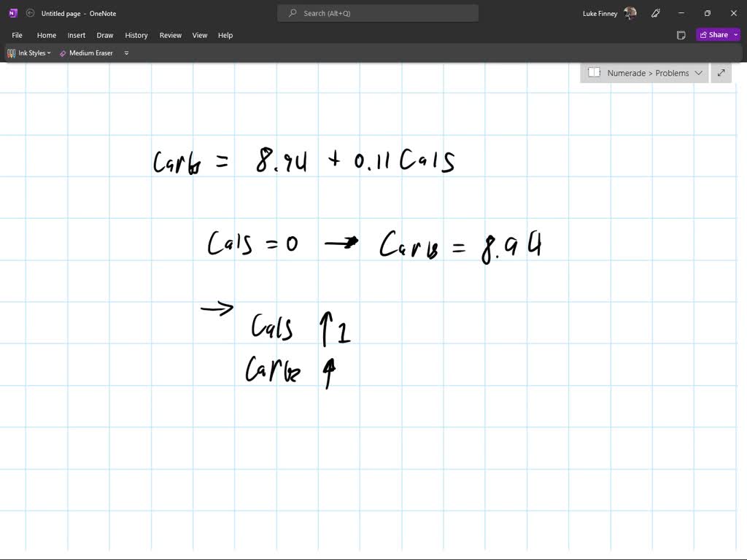Click the OneNote app logo icon
747x560 pixels.
click(13, 13)
